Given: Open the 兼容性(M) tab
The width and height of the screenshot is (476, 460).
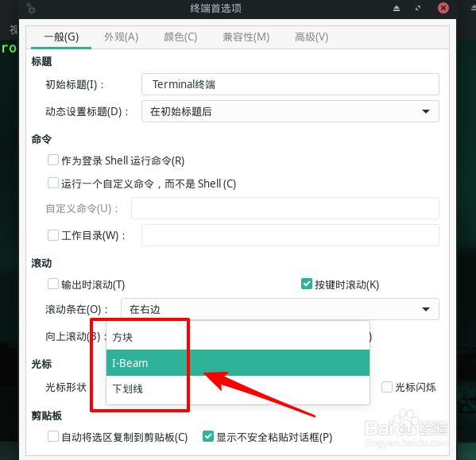Looking at the screenshot, I should point(246,37).
